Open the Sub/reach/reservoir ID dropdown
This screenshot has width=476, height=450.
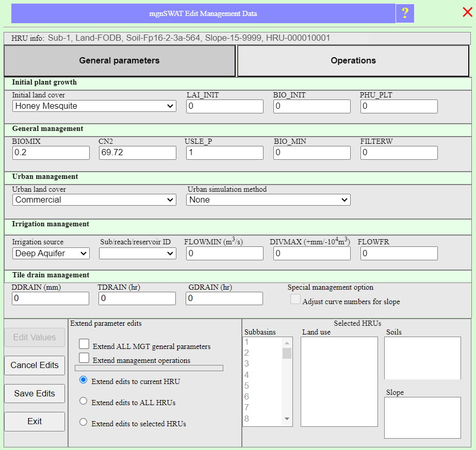138,254
